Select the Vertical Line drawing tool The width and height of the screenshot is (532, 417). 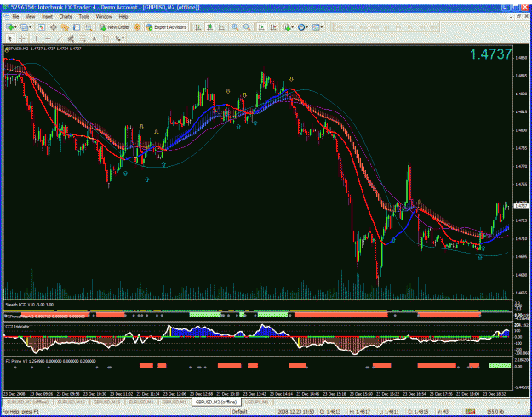pos(36,38)
